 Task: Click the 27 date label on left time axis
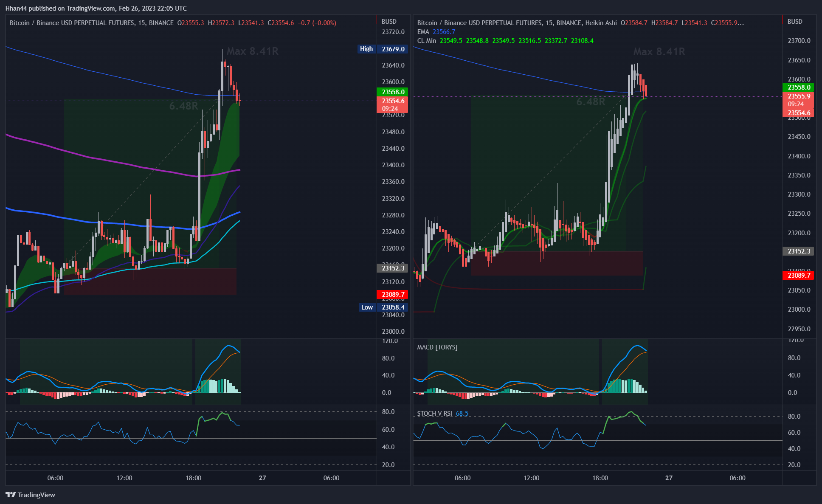(262, 478)
